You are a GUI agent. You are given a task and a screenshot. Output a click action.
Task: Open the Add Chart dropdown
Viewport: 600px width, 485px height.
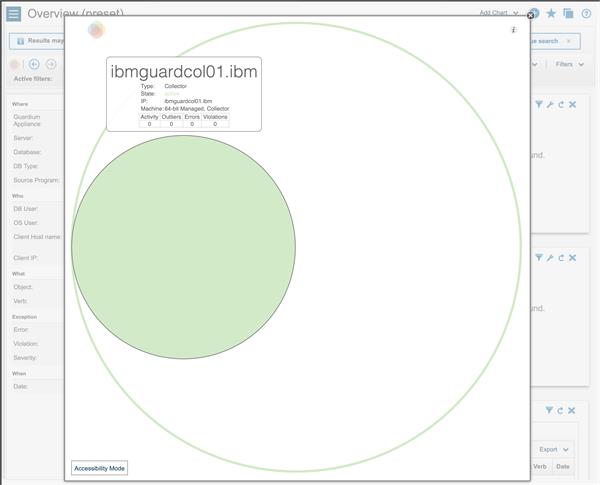[499, 13]
